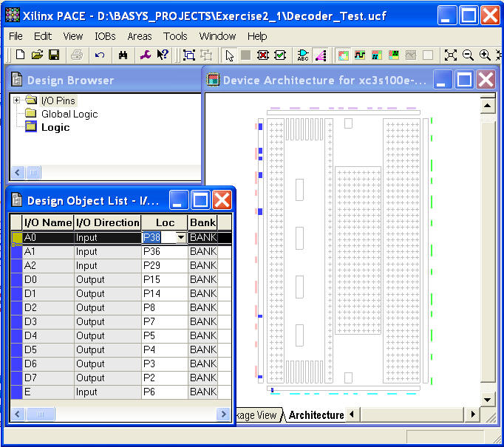Switch to the Architecture tab

click(x=316, y=415)
